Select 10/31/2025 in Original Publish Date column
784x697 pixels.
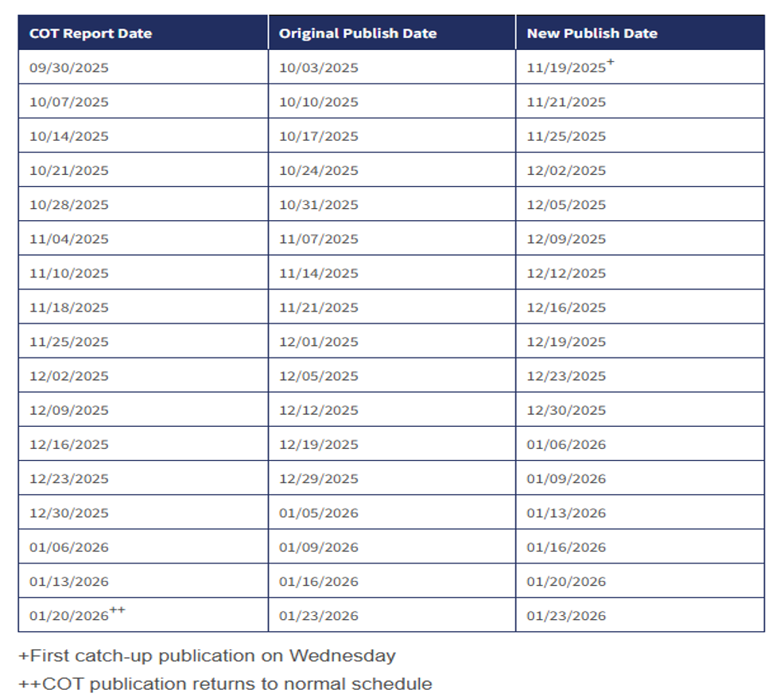pyautogui.click(x=319, y=205)
